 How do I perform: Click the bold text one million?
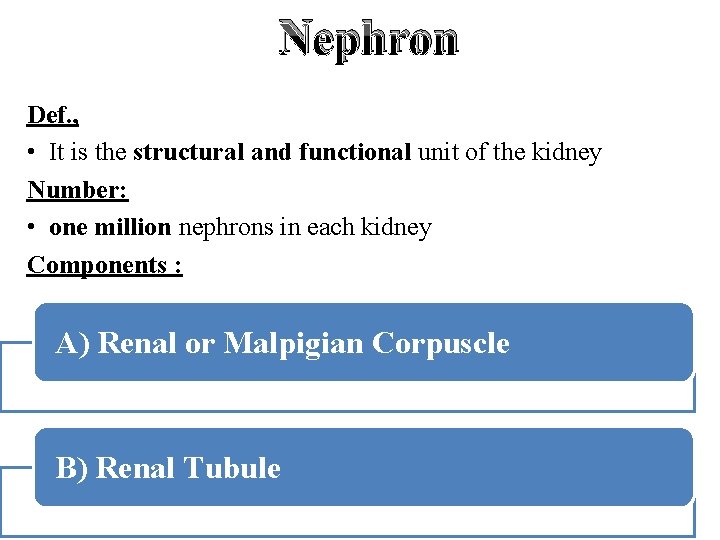click(x=110, y=227)
